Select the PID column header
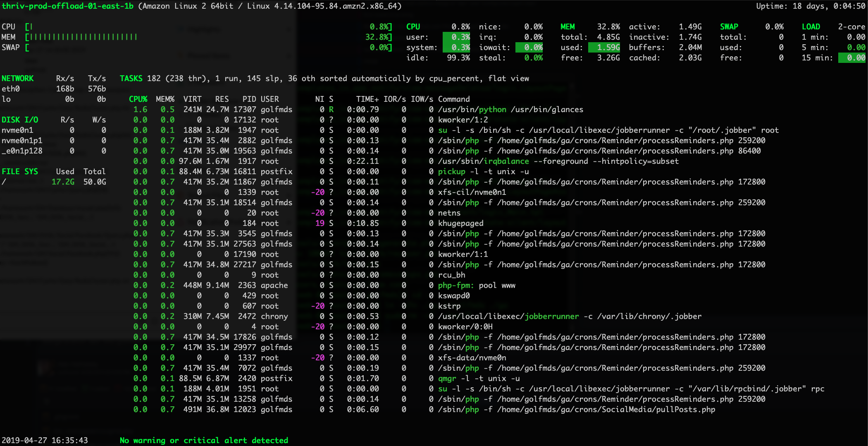 click(248, 99)
